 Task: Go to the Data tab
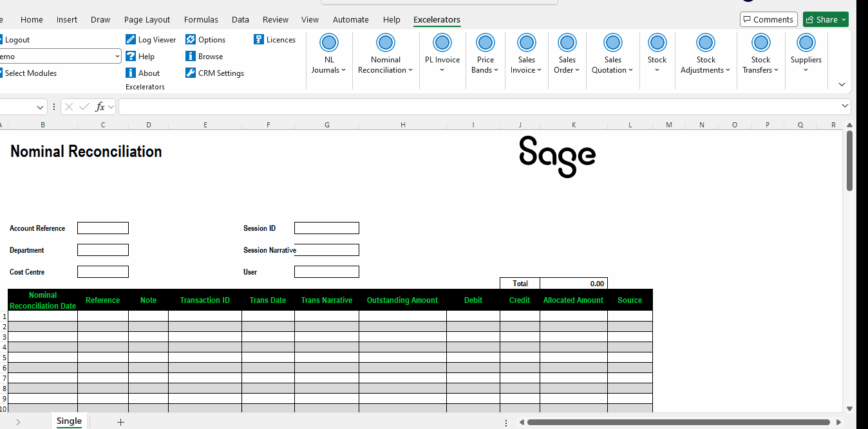(240, 19)
